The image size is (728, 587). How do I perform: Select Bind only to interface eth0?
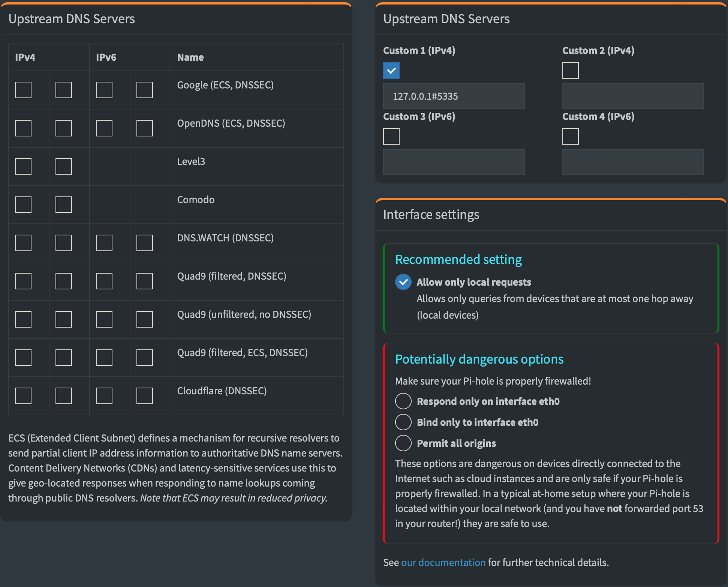pyautogui.click(x=403, y=422)
